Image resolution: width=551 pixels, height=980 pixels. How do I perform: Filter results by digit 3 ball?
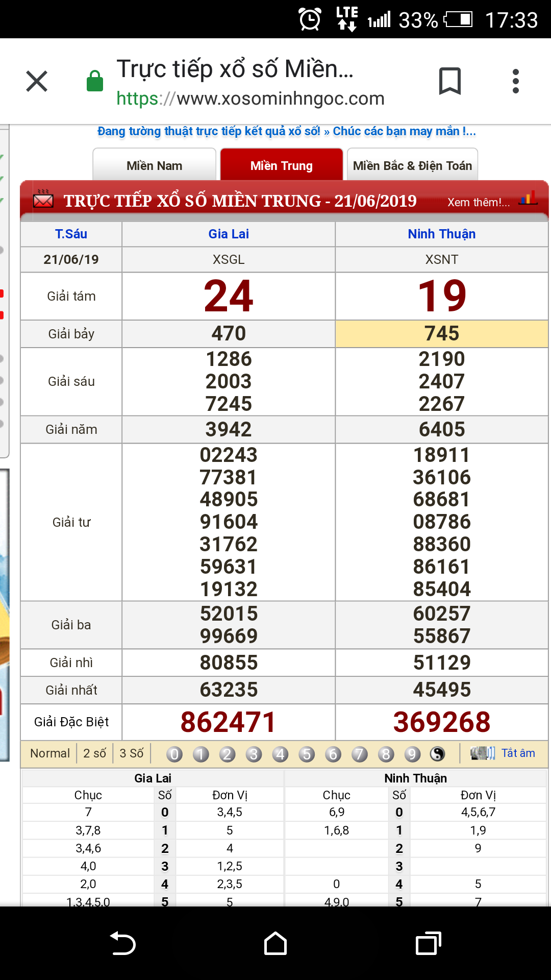coord(254,754)
